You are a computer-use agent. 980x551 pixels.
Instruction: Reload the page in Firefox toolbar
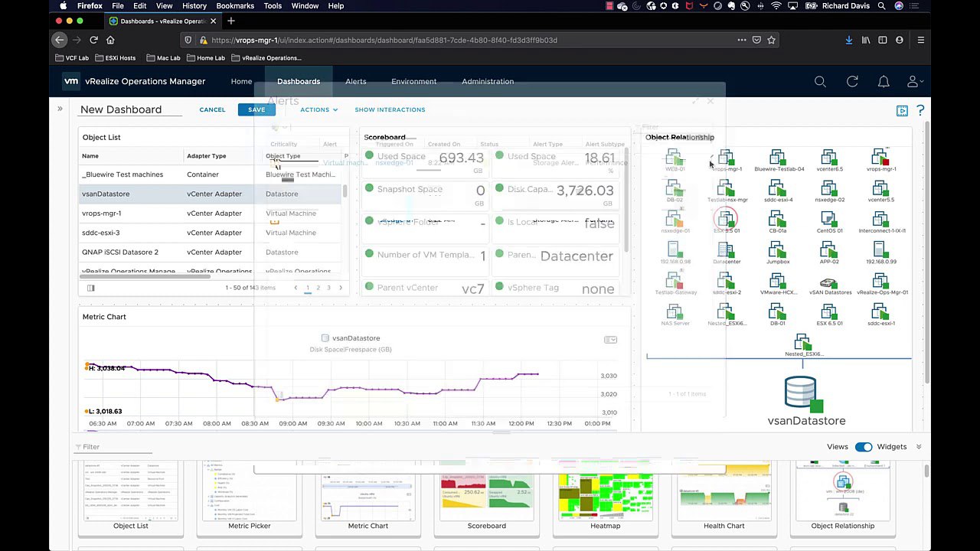pos(93,40)
